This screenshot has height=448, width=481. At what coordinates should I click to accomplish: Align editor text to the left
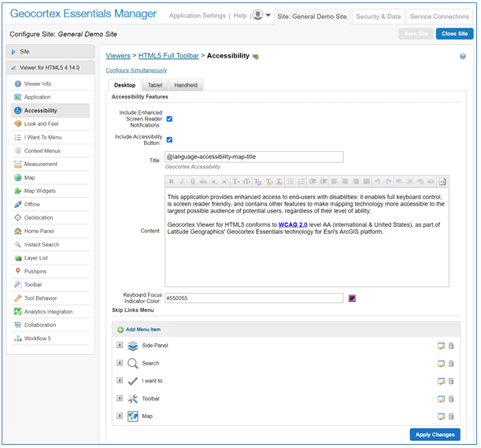click(335, 181)
